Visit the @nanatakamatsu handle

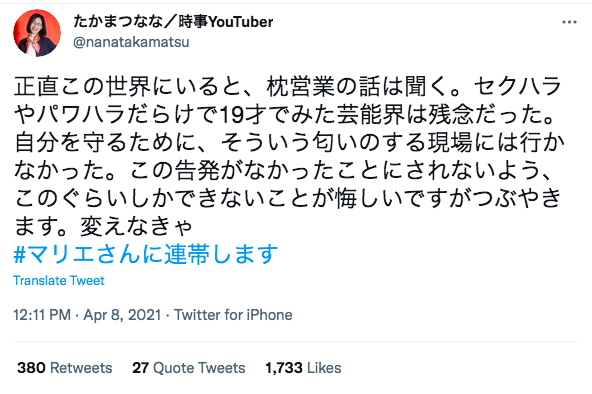pyautogui.click(x=131, y=42)
